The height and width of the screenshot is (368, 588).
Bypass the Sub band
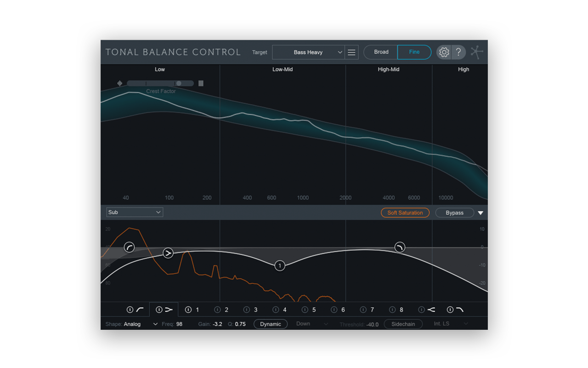coord(454,213)
